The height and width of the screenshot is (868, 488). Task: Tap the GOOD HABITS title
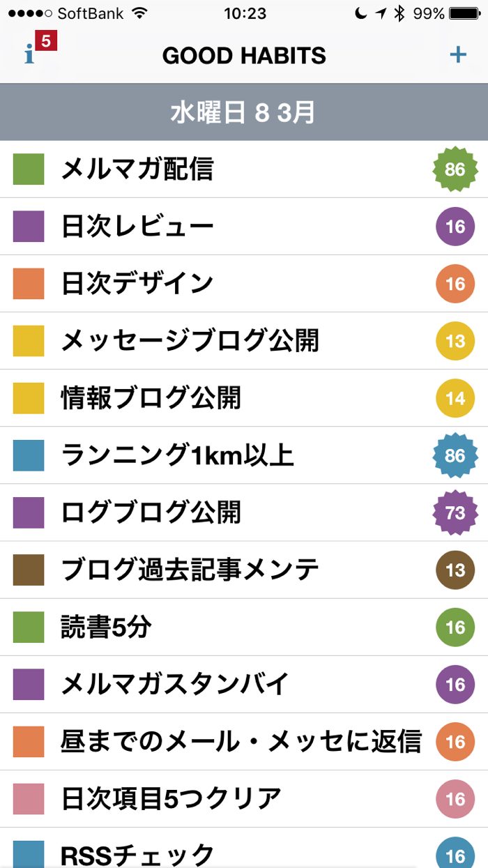244,55
